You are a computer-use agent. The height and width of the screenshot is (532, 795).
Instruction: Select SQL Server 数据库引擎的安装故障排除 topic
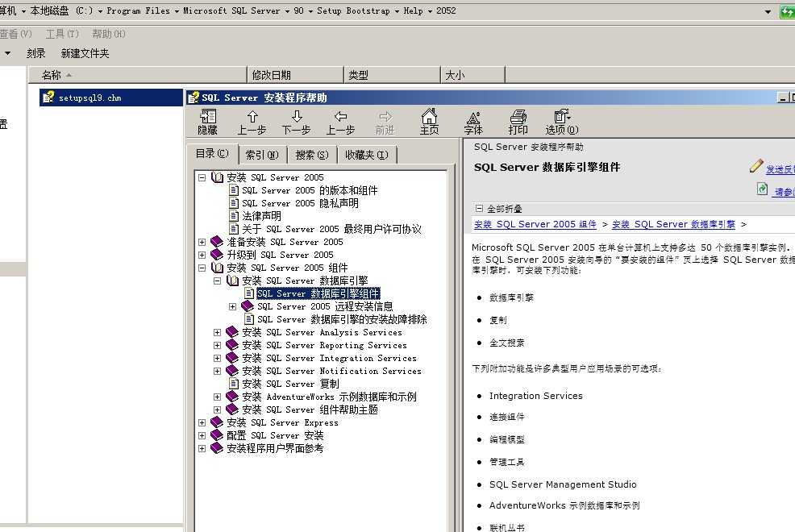342,319
